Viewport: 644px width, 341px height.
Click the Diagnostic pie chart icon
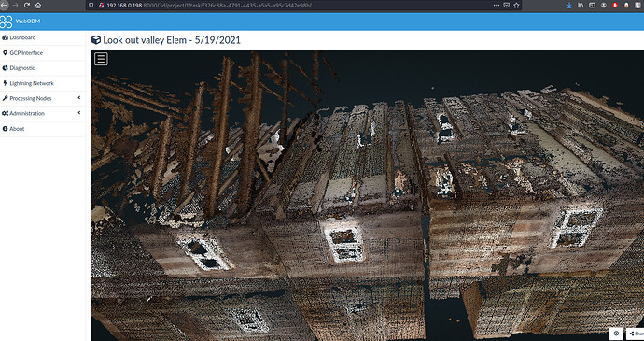pos(5,68)
